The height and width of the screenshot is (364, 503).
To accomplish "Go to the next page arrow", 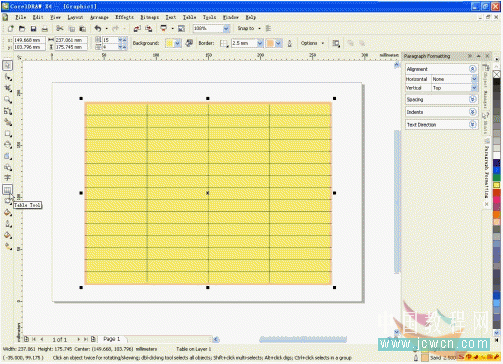I will (x=79, y=339).
